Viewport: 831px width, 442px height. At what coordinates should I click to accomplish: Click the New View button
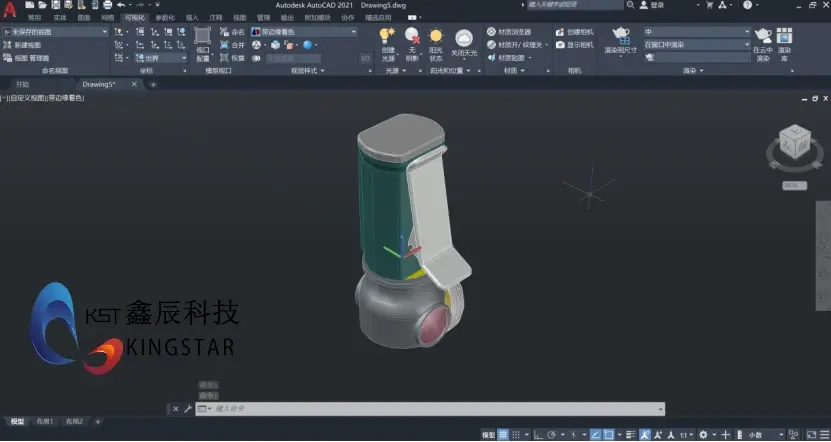(x=22, y=45)
